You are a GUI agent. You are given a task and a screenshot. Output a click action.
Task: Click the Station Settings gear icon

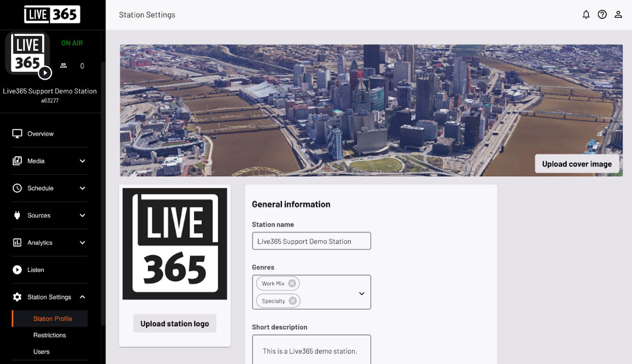(x=17, y=297)
